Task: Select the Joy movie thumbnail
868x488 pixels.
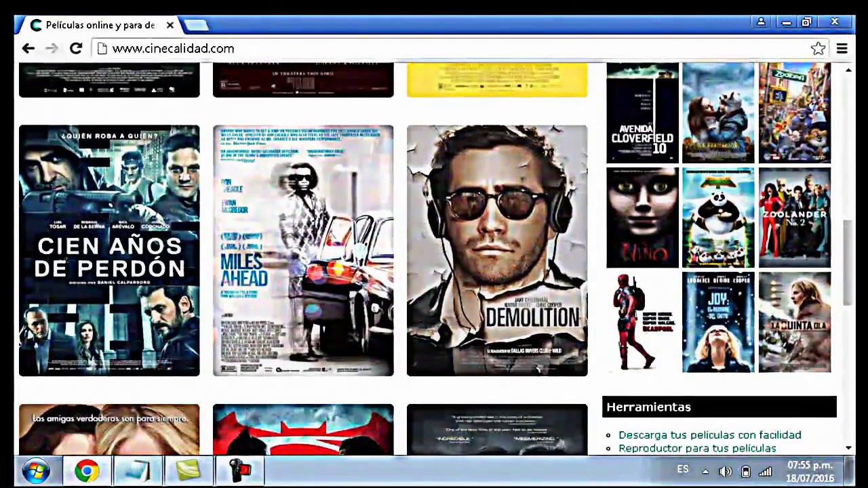Action: point(718,322)
